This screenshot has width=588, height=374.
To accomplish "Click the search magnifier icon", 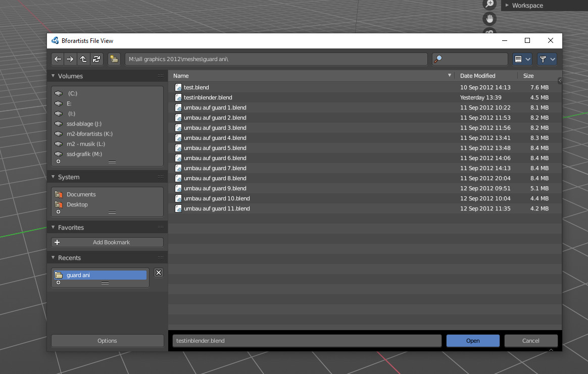I will coord(437,59).
